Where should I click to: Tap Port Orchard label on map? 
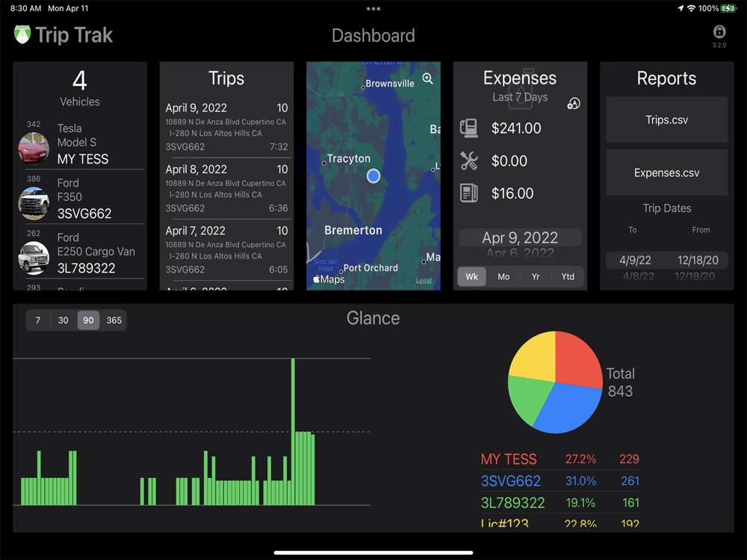tap(371, 267)
